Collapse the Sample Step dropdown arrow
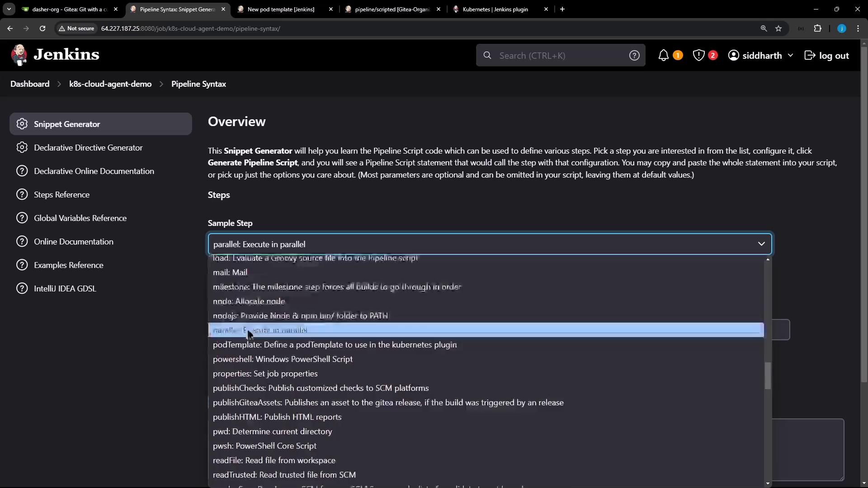This screenshot has width=868, height=488. (761, 244)
